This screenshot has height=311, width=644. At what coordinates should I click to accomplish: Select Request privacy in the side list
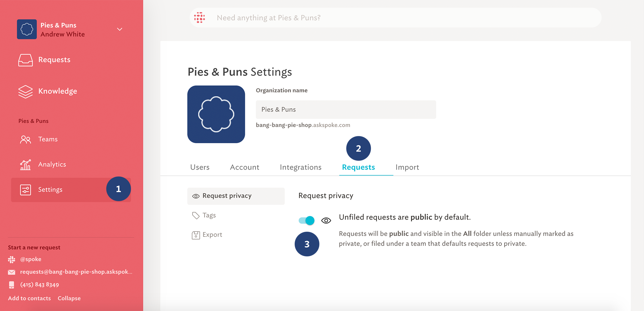tap(236, 196)
